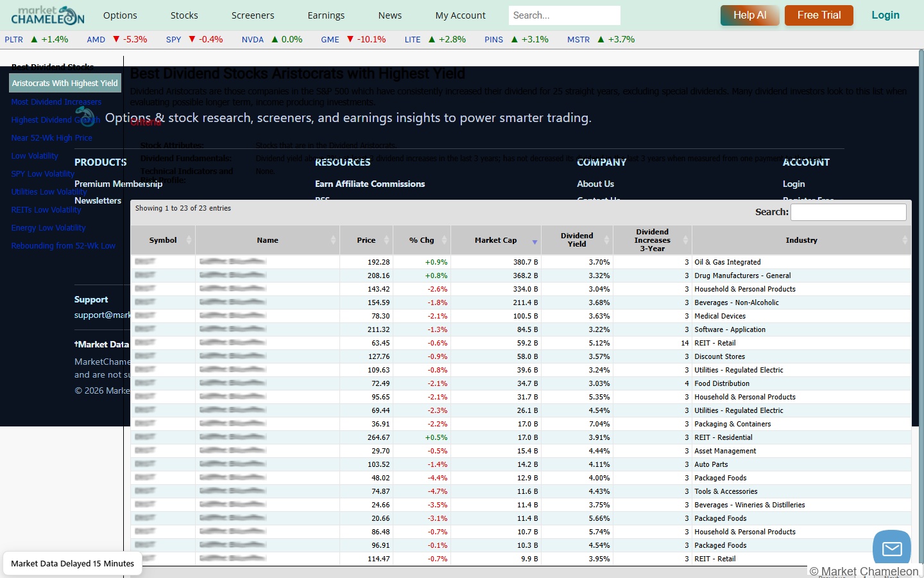Click About Us footer link
Image resolution: width=924 pixels, height=578 pixels.
tap(595, 184)
